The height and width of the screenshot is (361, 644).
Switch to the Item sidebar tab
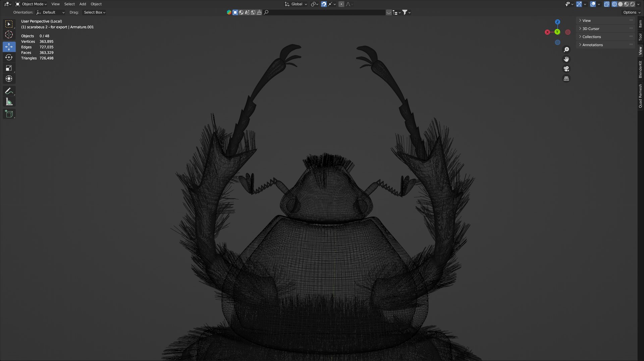point(640,24)
